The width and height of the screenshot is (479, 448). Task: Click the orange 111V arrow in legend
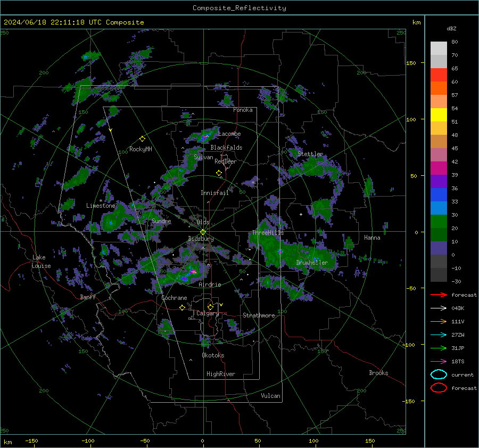coord(439,321)
